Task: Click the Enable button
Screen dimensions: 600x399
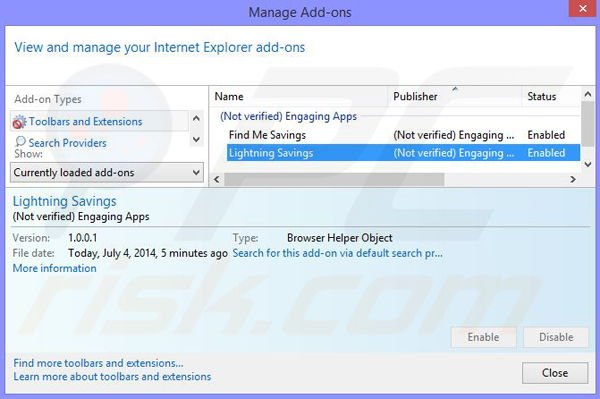Action: point(483,337)
